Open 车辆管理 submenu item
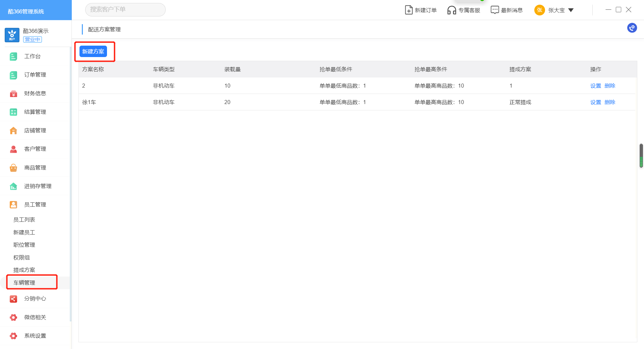Viewport: 644px width, 349px height. [24, 283]
